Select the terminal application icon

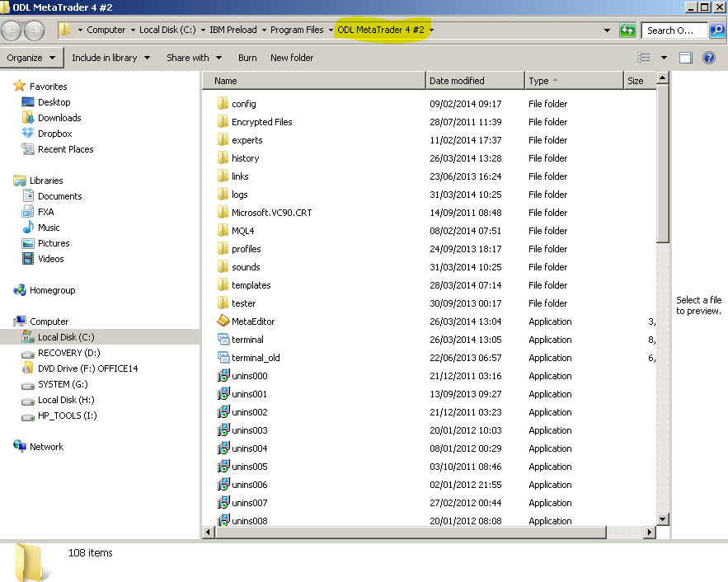[x=223, y=340]
